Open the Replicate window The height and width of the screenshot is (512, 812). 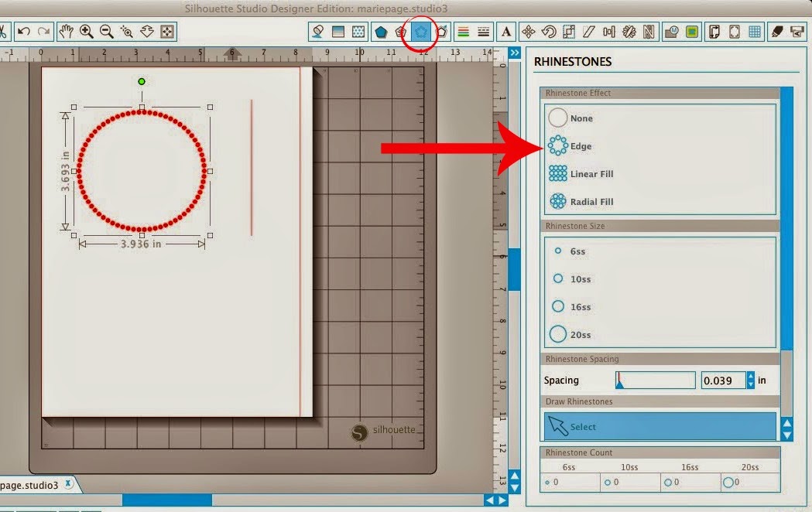[629, 32]
